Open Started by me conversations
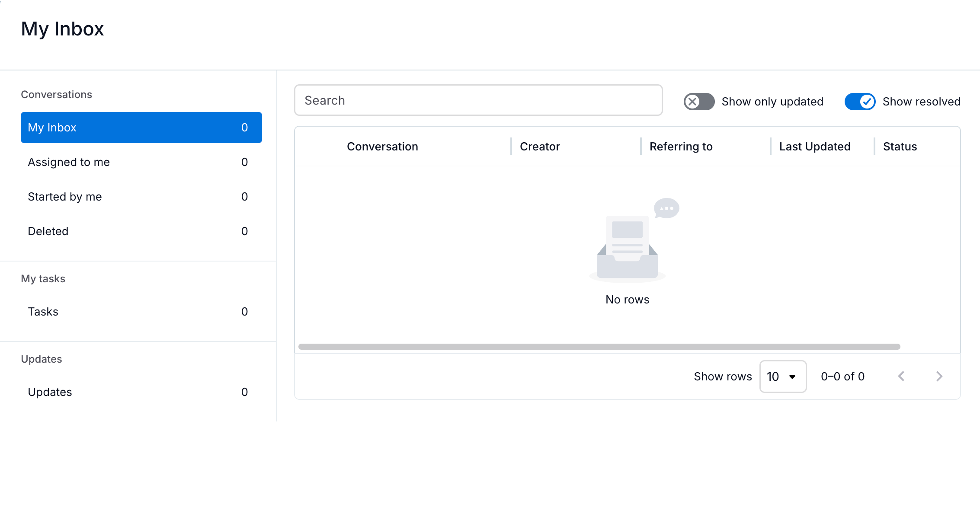 click(141, 197)
